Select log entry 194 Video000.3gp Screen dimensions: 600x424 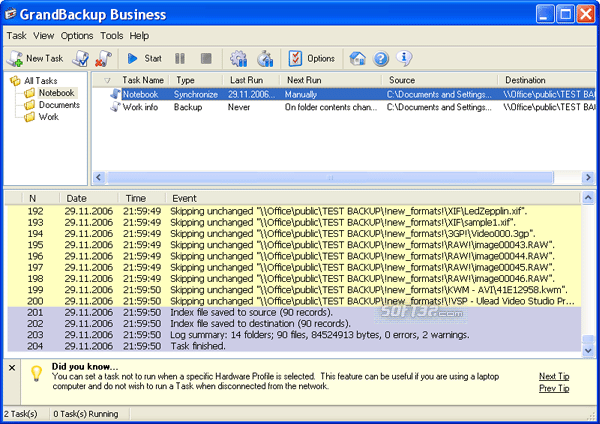coord(294,234)
